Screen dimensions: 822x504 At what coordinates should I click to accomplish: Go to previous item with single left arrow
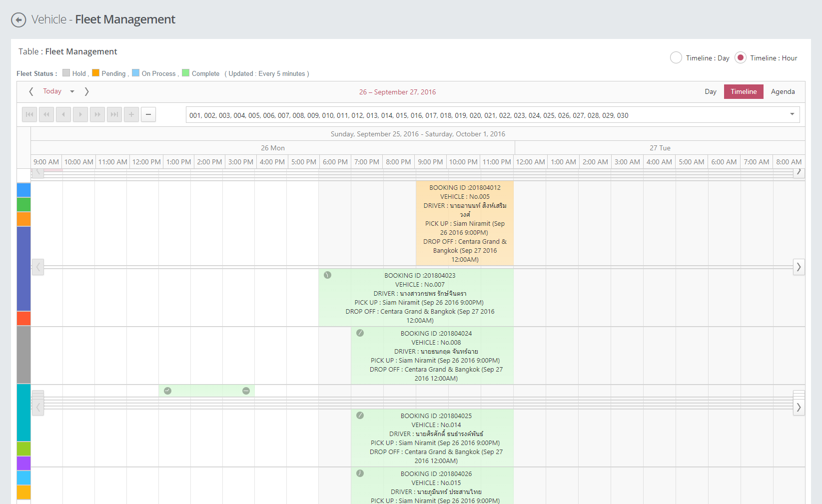63,114
